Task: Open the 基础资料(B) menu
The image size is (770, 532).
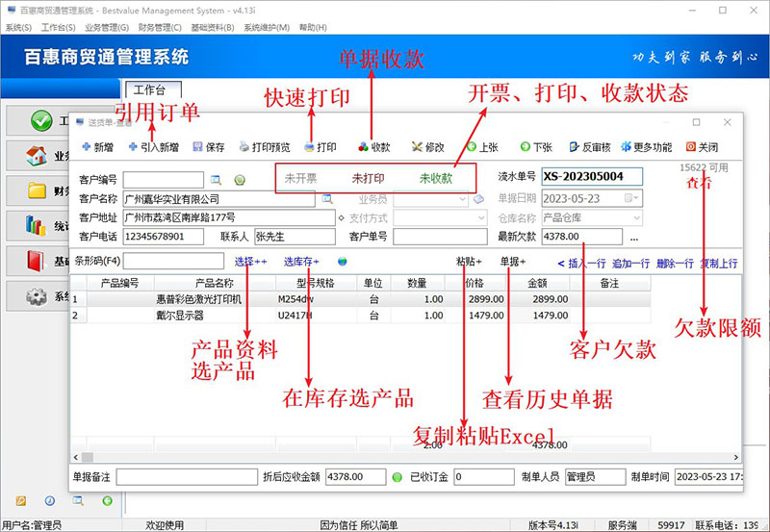Action: point(213,28)
